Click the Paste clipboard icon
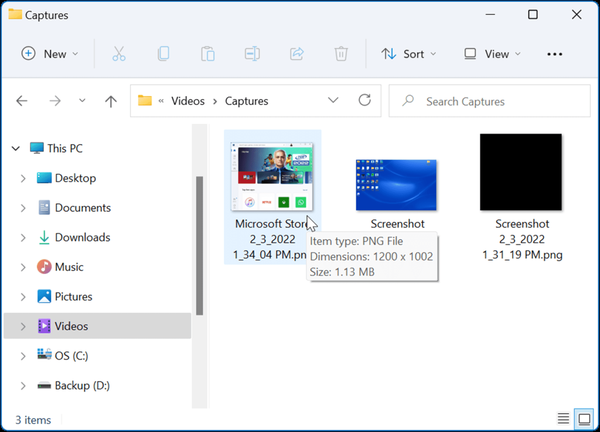Image resolution: width=600 pixels, height=432 pixels. (208, 54)
